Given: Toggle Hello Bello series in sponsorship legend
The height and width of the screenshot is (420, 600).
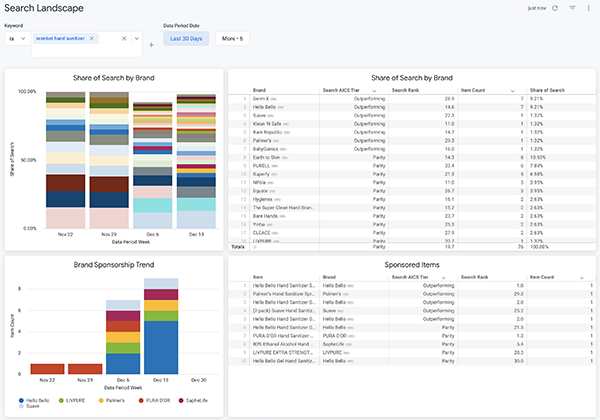Looking at the screenshot, I should [x=34, y=400].
